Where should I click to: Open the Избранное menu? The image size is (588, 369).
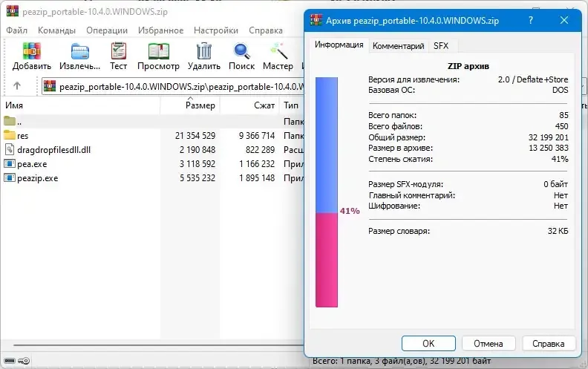tap(160, 30)
